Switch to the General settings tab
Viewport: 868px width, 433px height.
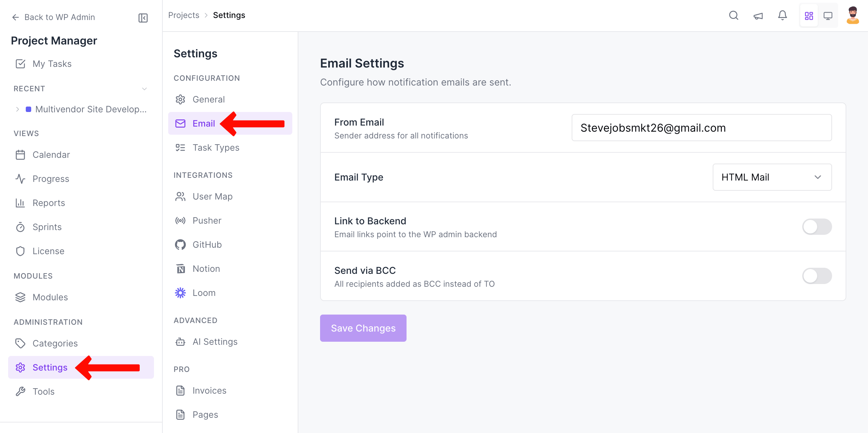(x=209, y=99)
